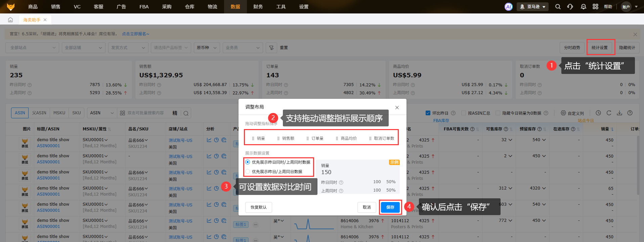The height and width of the screenshot is (242, 644).
Task: Click the 统计设置 button
Action: [x=600, y=48]
